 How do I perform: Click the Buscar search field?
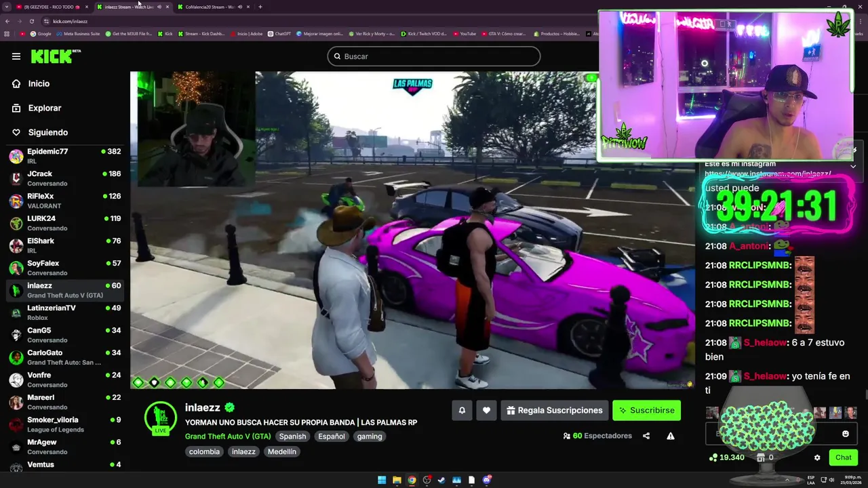pyautogui.click(x=434, y=56)
